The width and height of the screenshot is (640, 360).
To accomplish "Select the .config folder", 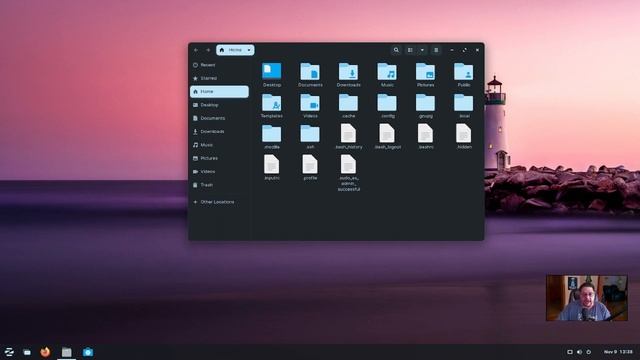I will point(387,102).
